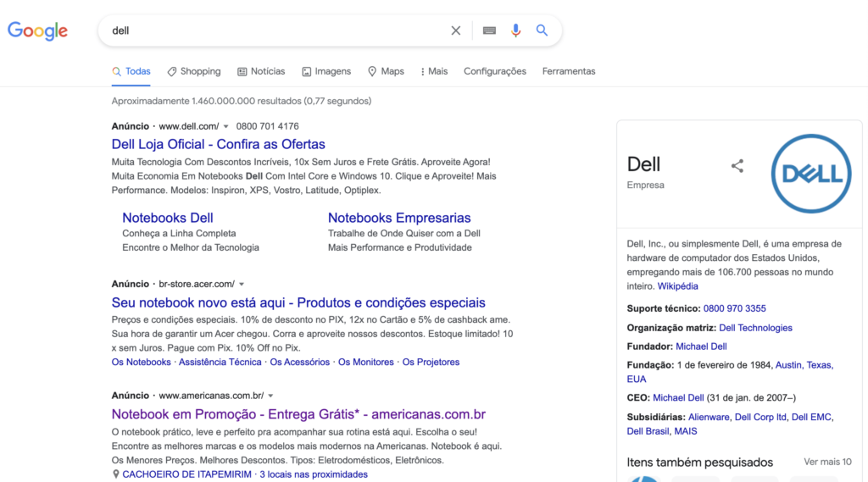The width and height of the screenshot is (868, 482).
Task: Switch to the Shopping tab
Action: pos(194,71)
